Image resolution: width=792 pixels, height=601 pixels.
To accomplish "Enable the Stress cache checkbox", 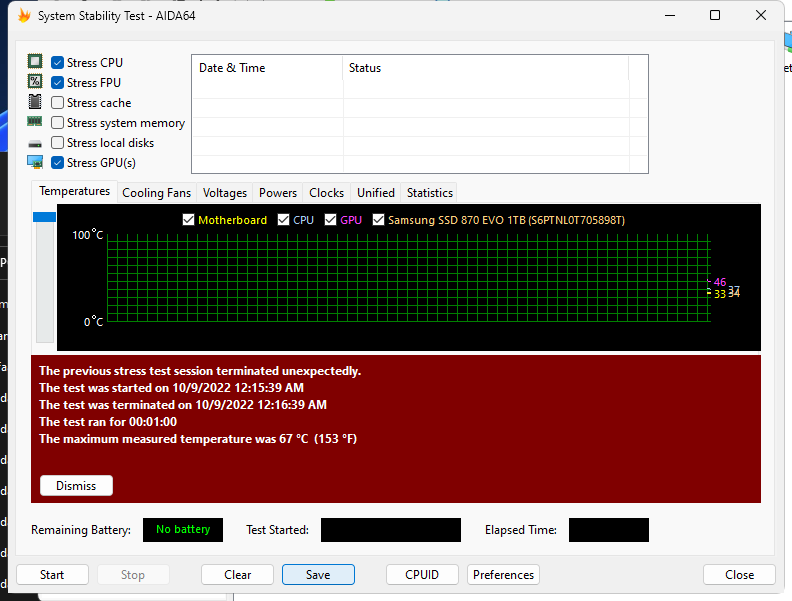I will tap(58, 103).
